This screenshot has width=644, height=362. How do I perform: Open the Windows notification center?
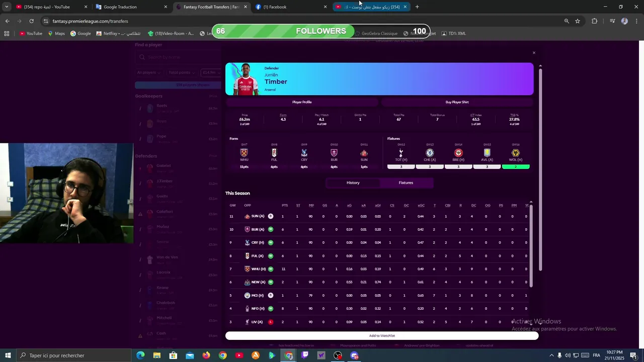(633, 355)
